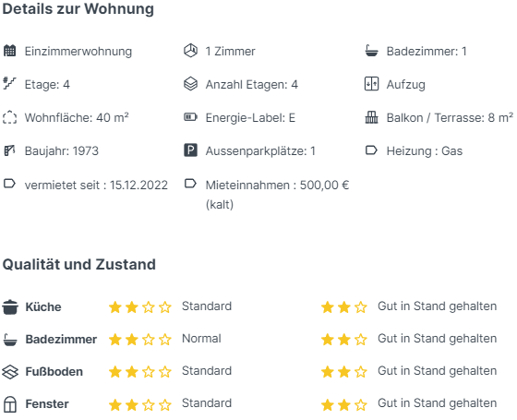Click the dashed square Wohnfläche icon
Screen dimensions: 517x420
point(9,117)
